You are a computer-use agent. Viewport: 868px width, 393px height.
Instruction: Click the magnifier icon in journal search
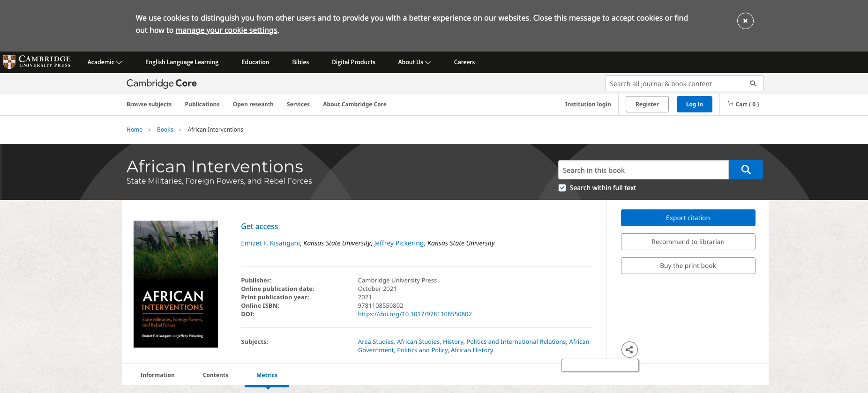753,83
